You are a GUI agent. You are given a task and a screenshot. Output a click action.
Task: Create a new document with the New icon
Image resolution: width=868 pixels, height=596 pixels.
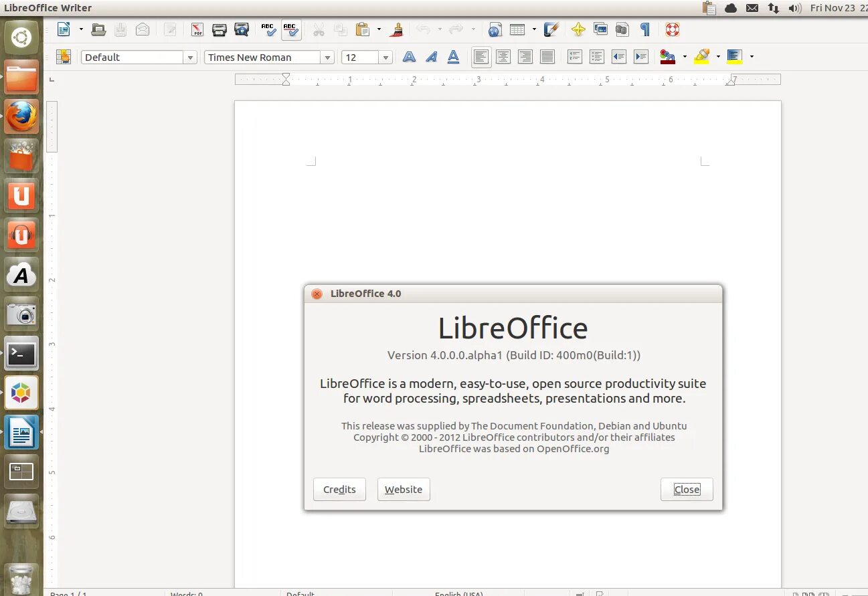(x=64, y=29)
